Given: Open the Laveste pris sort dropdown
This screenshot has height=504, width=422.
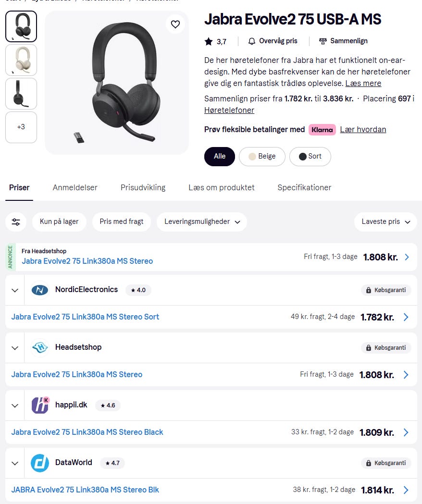Looking at the screenshot, I should click(386, 222).
